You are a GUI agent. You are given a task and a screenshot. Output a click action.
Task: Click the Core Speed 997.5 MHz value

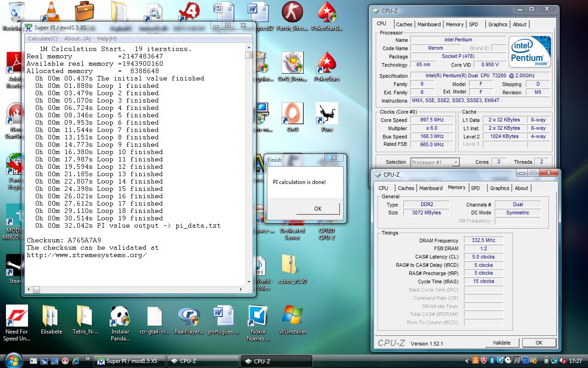coord(432,120)
